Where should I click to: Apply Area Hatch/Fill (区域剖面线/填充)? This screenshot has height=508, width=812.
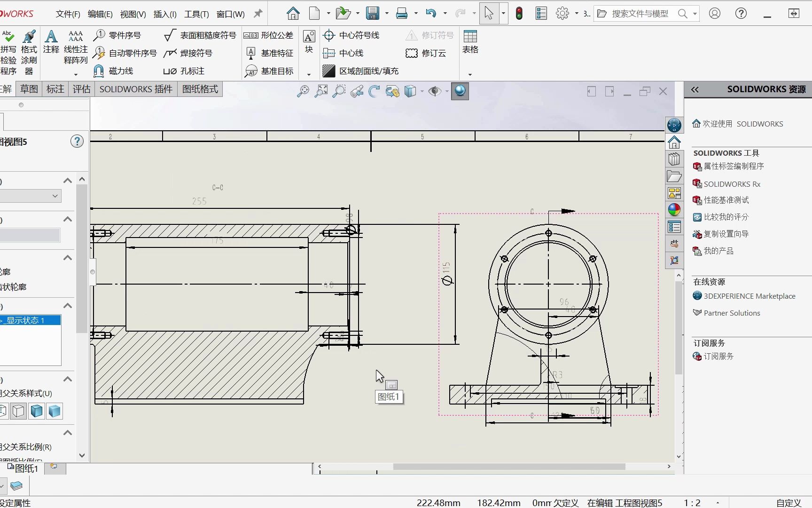click(360, 71)
